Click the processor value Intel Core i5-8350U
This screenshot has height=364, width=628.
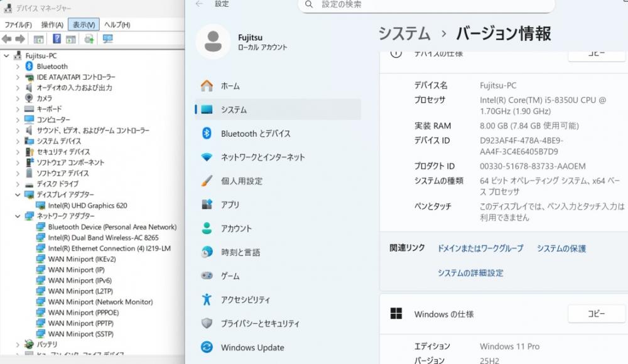click(543, 105)
